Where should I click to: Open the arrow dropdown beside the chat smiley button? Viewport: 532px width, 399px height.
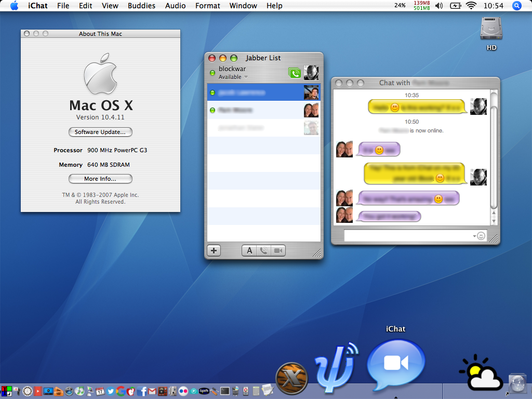[x=474, y=236]
